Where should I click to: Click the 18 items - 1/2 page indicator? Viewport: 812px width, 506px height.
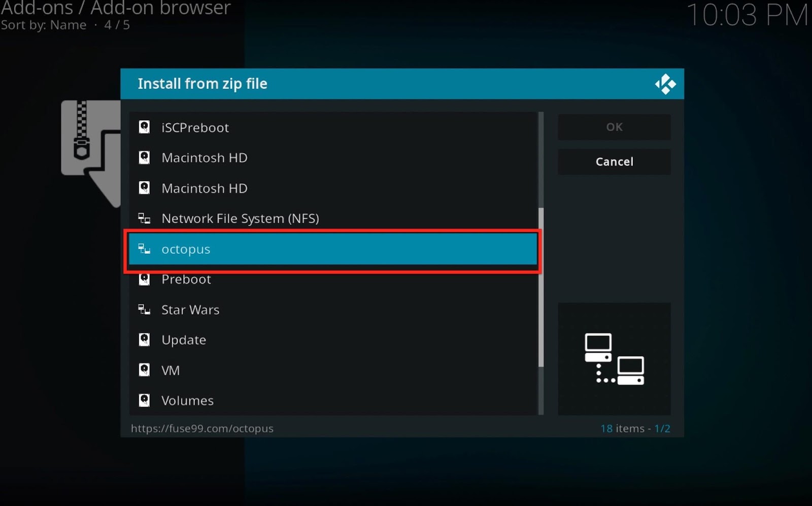click(x=635, y=428)
